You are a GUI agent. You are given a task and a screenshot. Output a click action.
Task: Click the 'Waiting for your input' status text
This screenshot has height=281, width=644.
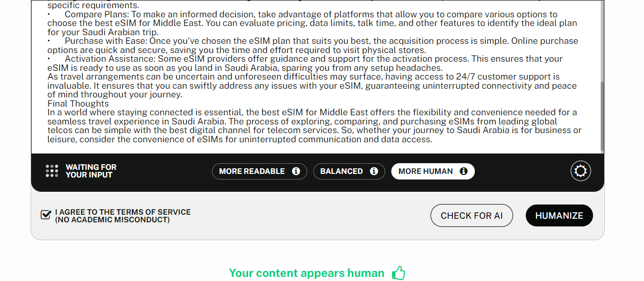tap(91, 171)
